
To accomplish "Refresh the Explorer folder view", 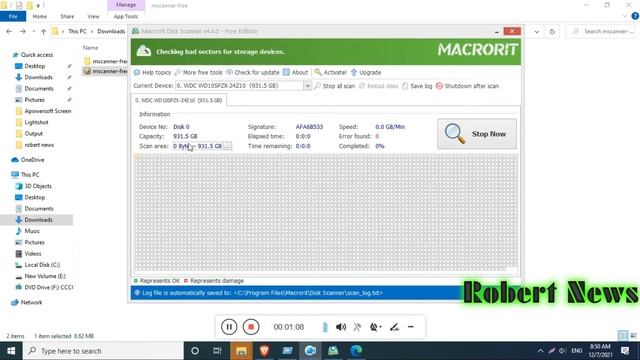I will (x=552, y=31).
